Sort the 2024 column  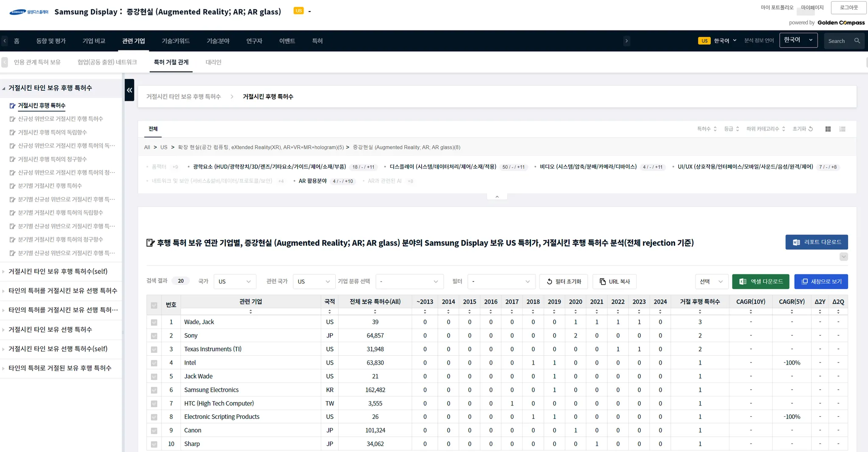click(660, 312)
